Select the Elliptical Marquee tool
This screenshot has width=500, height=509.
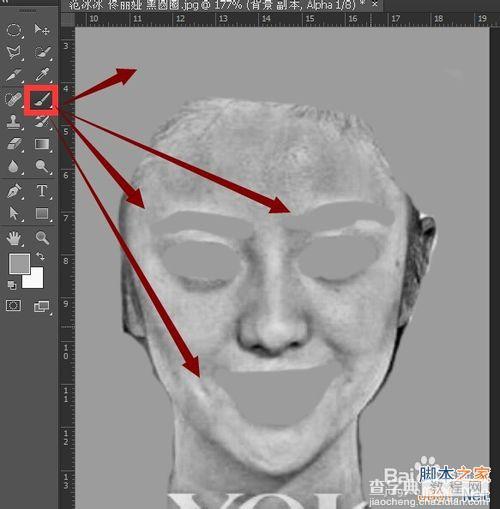pos(14,30)
